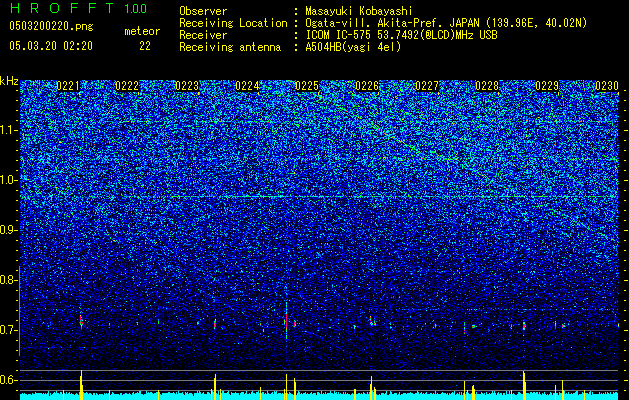Click the Receiving antenna label
This screenshot has height=400, width=629.
230,47
